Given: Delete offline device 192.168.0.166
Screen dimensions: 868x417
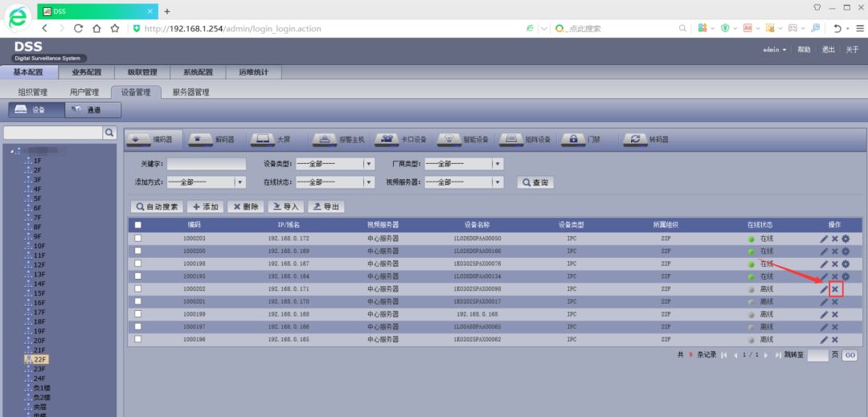Looking at the screenshot, I should [x=835, y=327].
